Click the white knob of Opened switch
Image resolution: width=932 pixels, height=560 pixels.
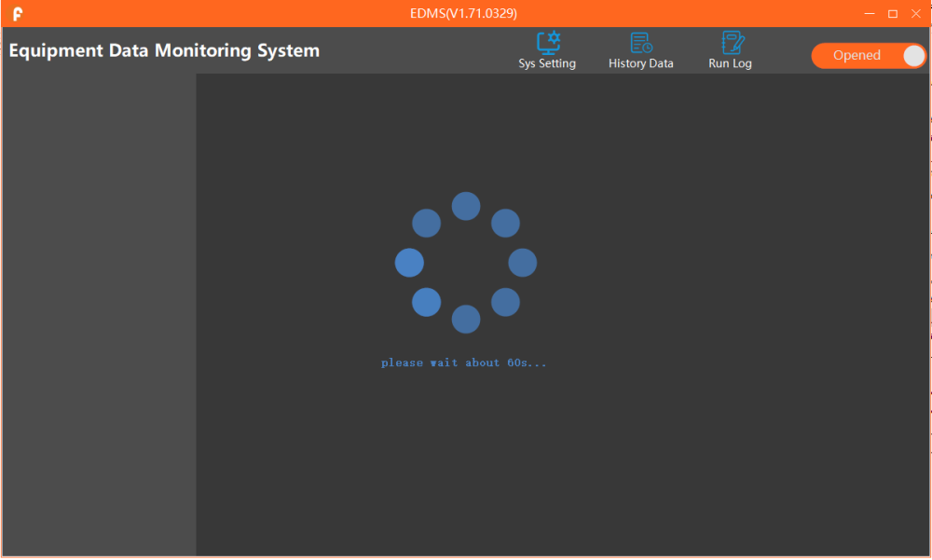click(913, 55)
